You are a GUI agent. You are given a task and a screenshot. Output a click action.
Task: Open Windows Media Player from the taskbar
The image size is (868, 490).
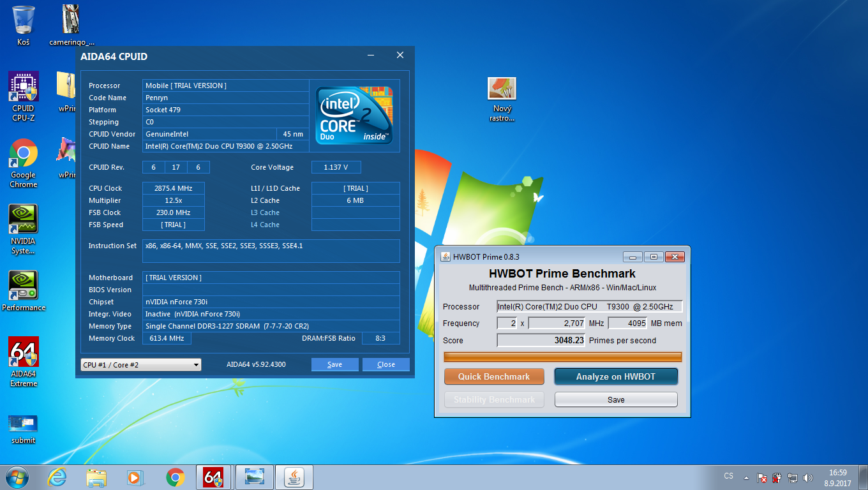(135, 477)
